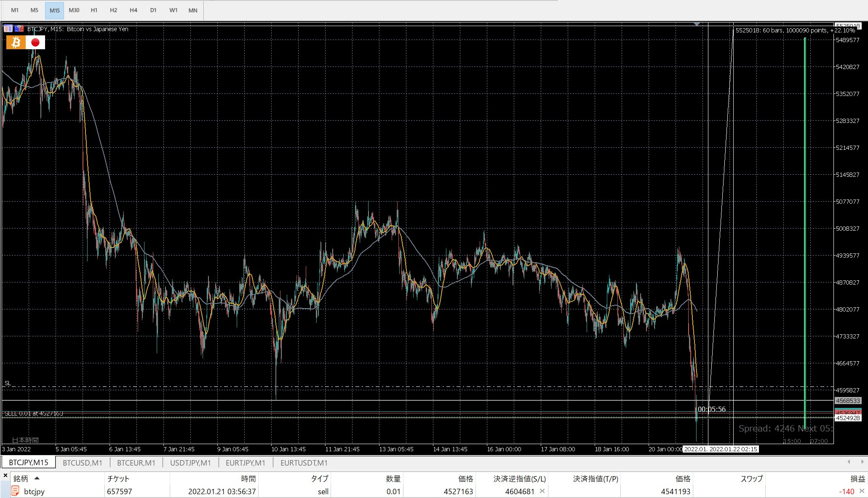Remove the stop loss 4604681 with X
Image resolution: width=868 pixels, height=498 pixels.
coord(542,491)
